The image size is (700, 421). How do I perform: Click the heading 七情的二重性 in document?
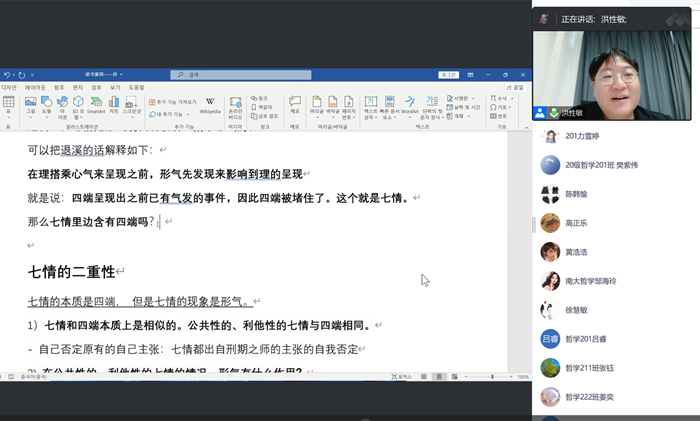click(x=71, y=272)
